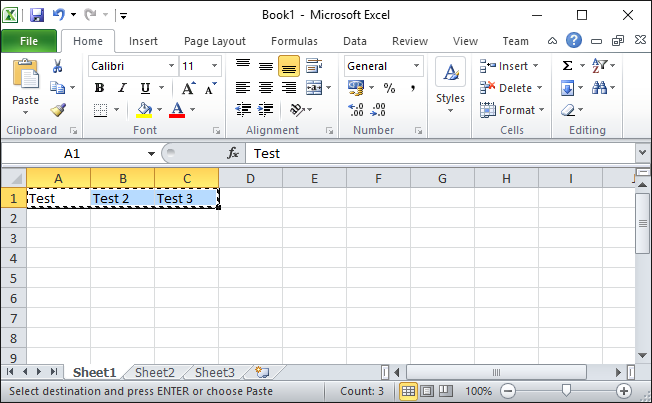Increase decimal places
652x403 pixels.
(356, 110)
